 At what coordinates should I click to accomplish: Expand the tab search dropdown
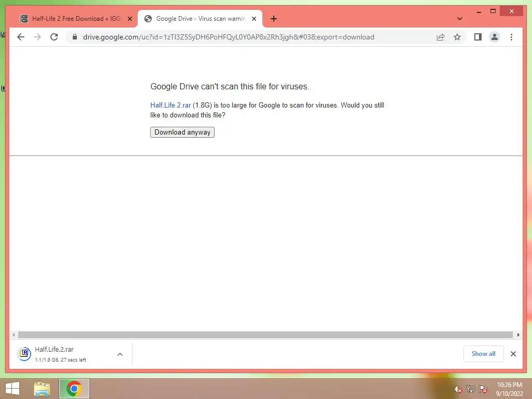tap(460, 19)
